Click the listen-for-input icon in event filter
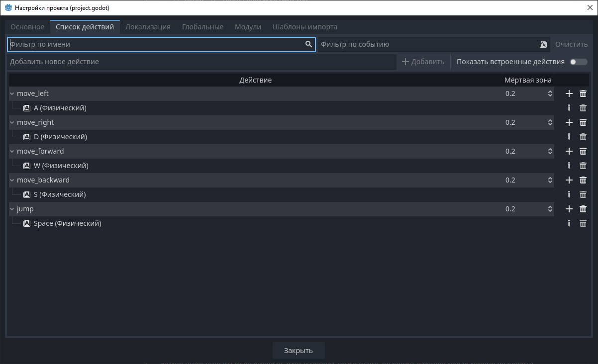The height and width of the screenshot is (364, 598). [543, 44]
